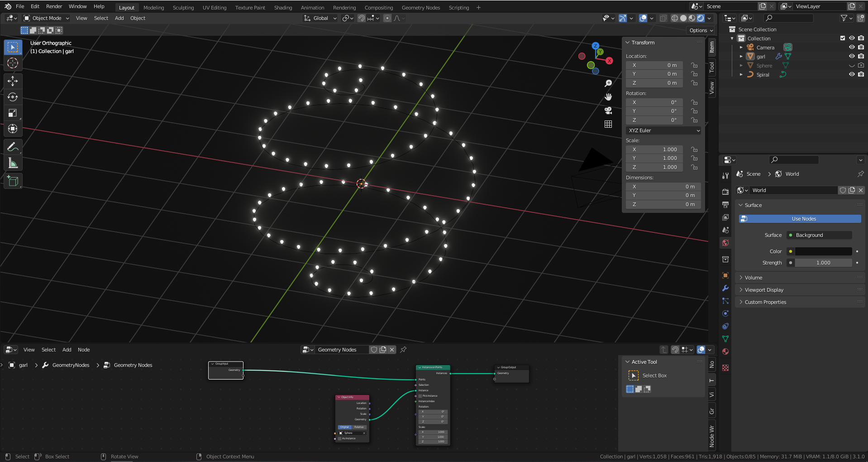Select the Move tool in the toolbar

[x=13, y=81]
